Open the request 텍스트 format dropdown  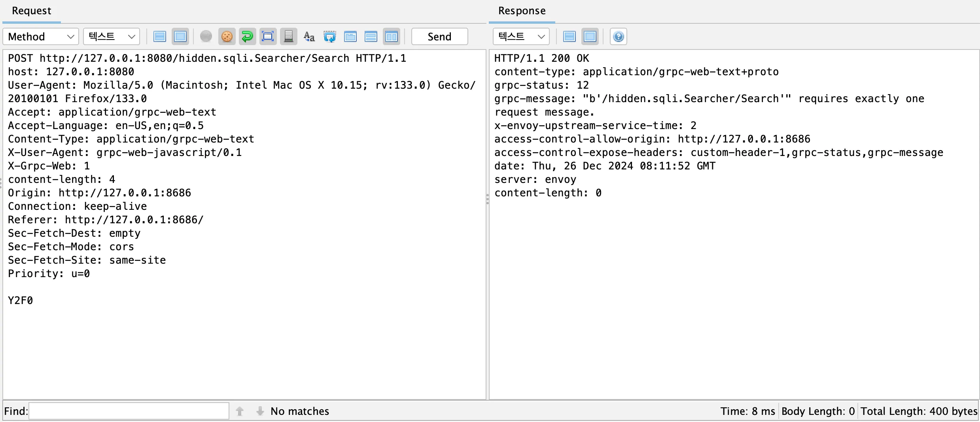(111, 36)
